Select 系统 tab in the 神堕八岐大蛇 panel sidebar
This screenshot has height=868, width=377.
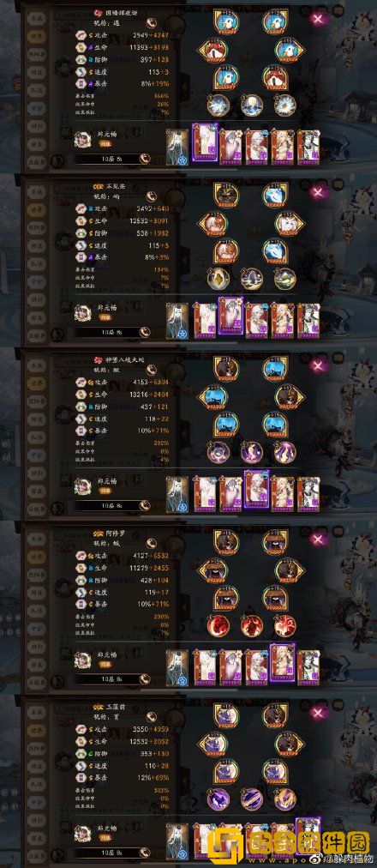[35, 363]
